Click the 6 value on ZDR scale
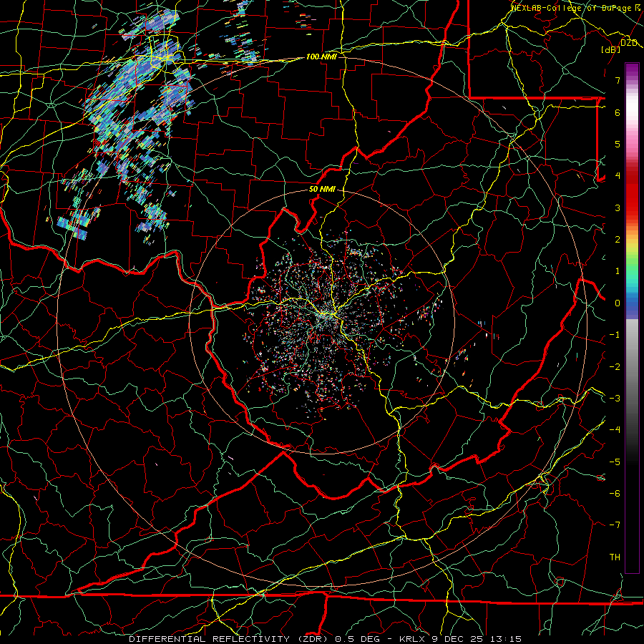 pyautogui.click(x=618, y=112)
